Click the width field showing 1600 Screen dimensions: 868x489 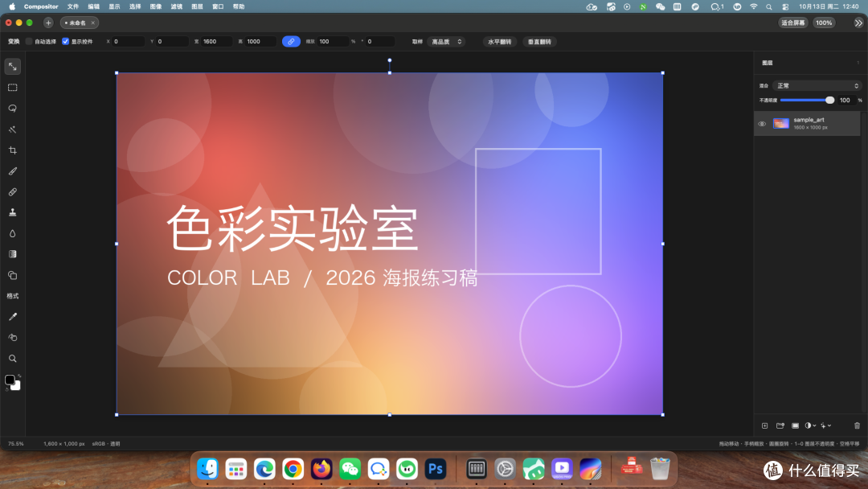[x=216, y=42]
